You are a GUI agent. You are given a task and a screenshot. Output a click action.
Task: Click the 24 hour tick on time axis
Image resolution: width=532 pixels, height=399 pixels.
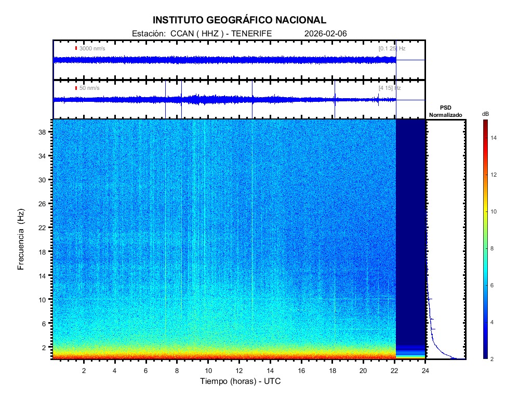(425, 370)
